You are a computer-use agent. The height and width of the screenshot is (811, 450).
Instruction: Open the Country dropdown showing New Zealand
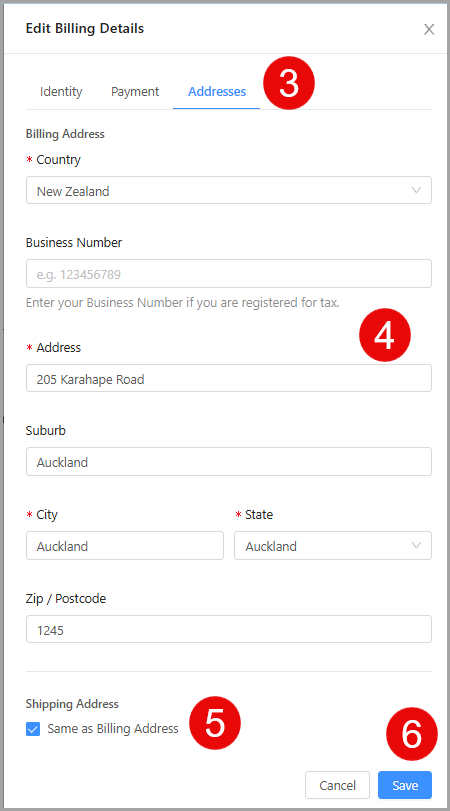coord(229,190)
